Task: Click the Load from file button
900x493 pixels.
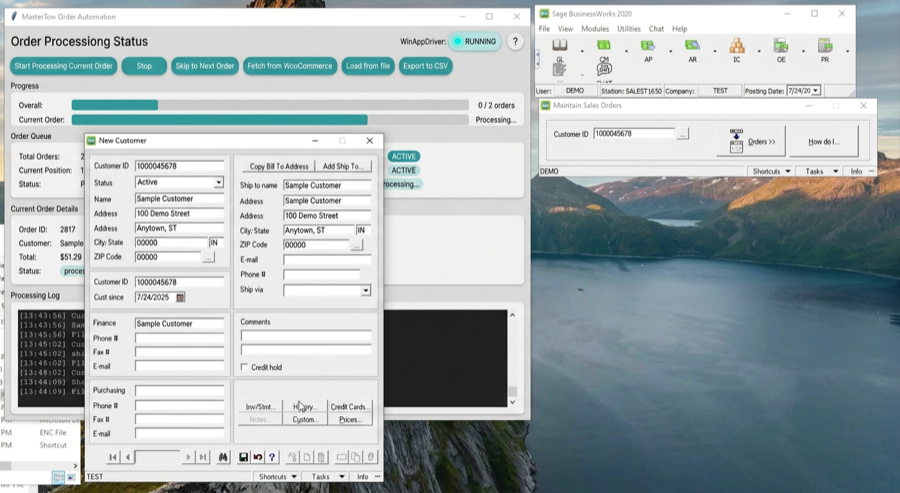Action: point(368,66)
